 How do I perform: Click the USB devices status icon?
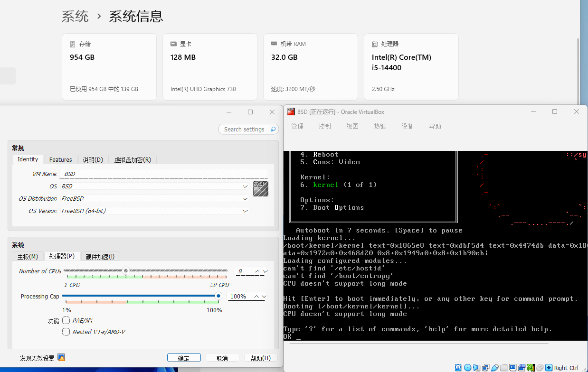coord(495,367)
